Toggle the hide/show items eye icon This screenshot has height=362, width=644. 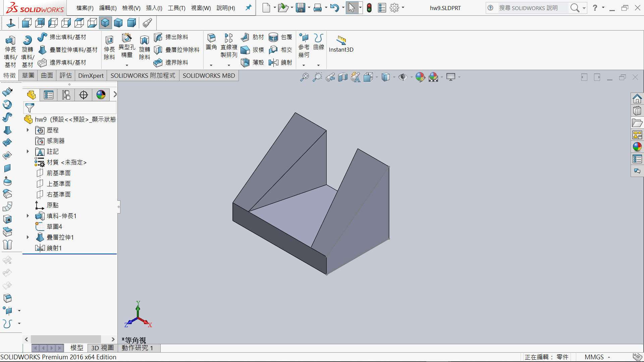[402, 77]
